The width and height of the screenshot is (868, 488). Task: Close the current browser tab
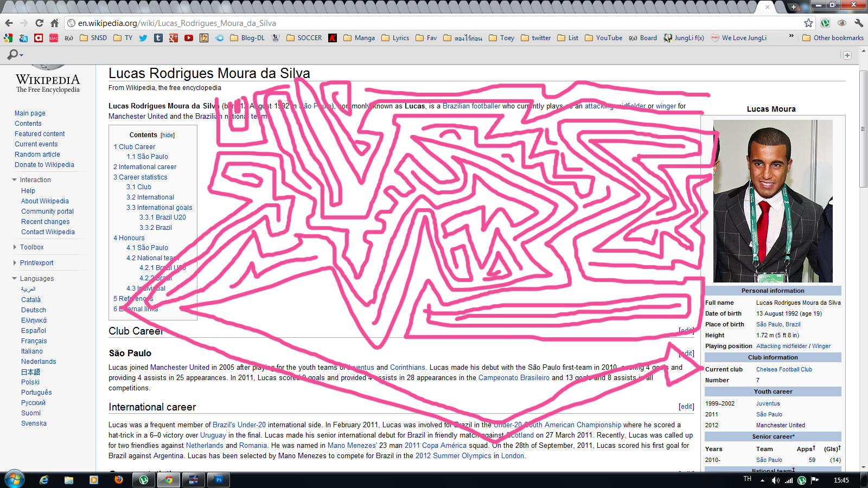(768, 7)
